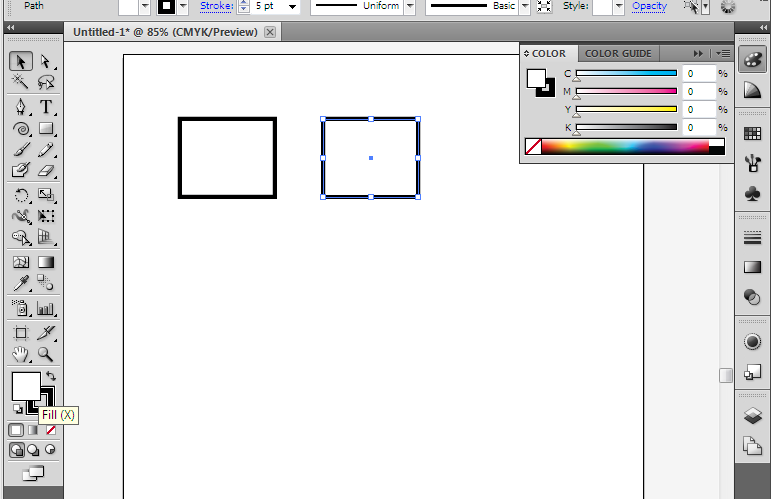
Task: Swap fill and stroke colors
Action: click(x=51, y=377)
